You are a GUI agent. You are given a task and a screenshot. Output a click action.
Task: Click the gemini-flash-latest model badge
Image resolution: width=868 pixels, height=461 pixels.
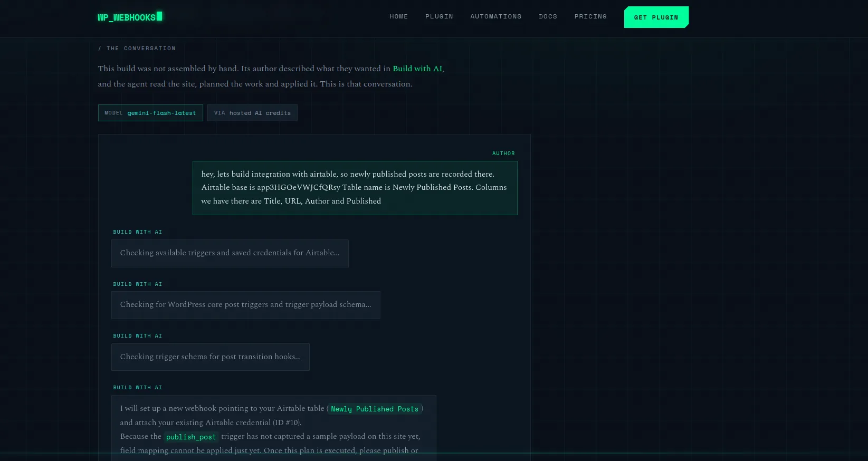150,113
